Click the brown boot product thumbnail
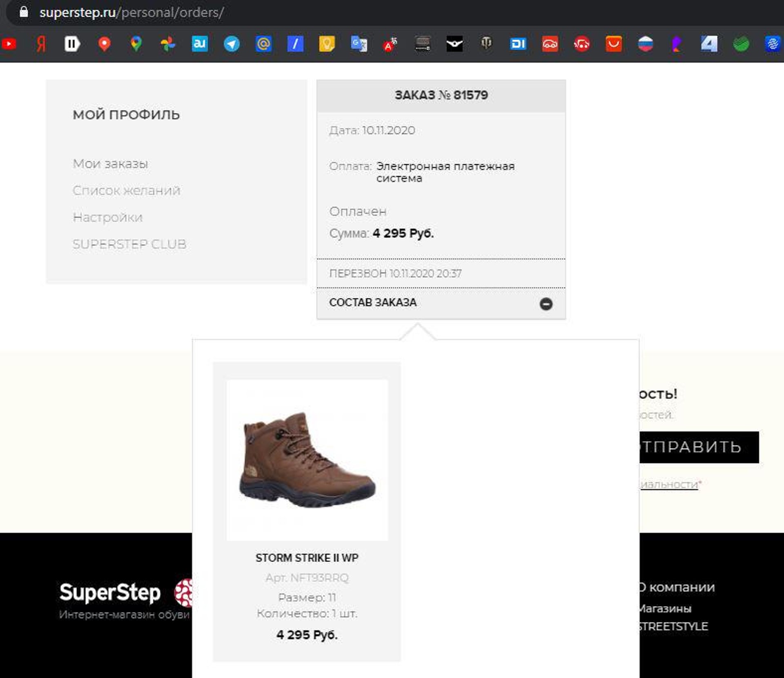The width and height of the screenshot is (784, 678). click(x=307, y=460)
